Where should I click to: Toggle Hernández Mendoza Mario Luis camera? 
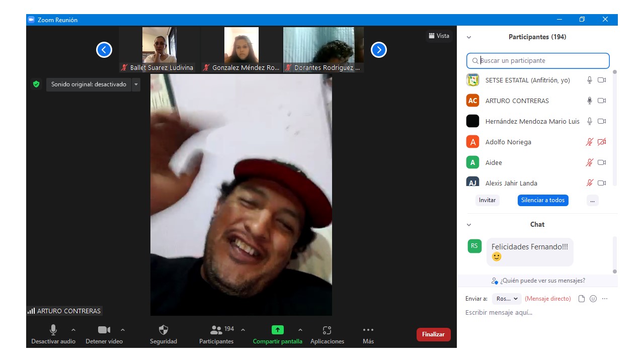coord(602,121)
